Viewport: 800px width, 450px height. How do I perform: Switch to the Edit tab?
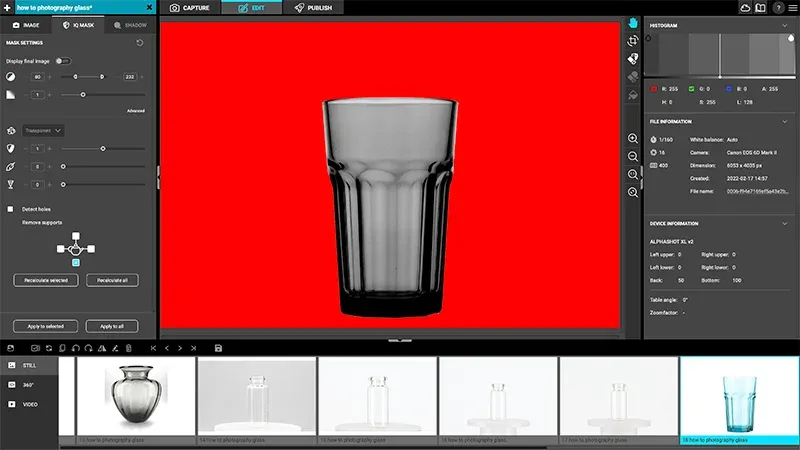coord(252,8)
